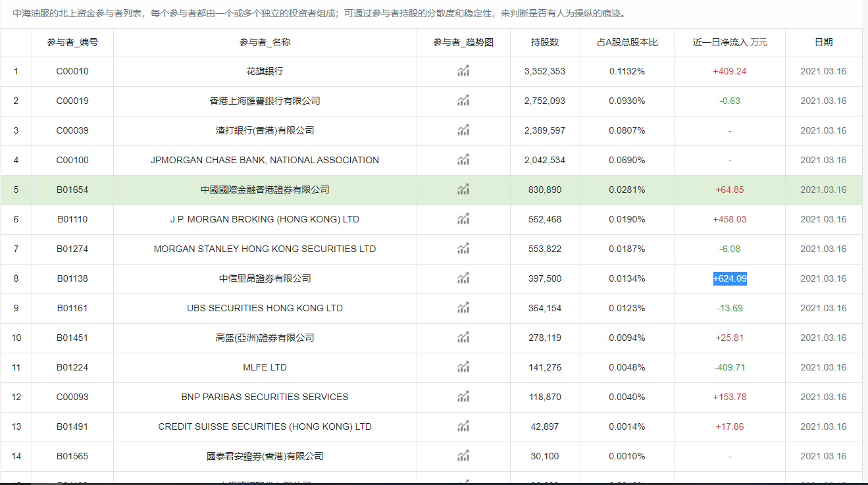Sort by 持股数 column header

click(545, 42)
